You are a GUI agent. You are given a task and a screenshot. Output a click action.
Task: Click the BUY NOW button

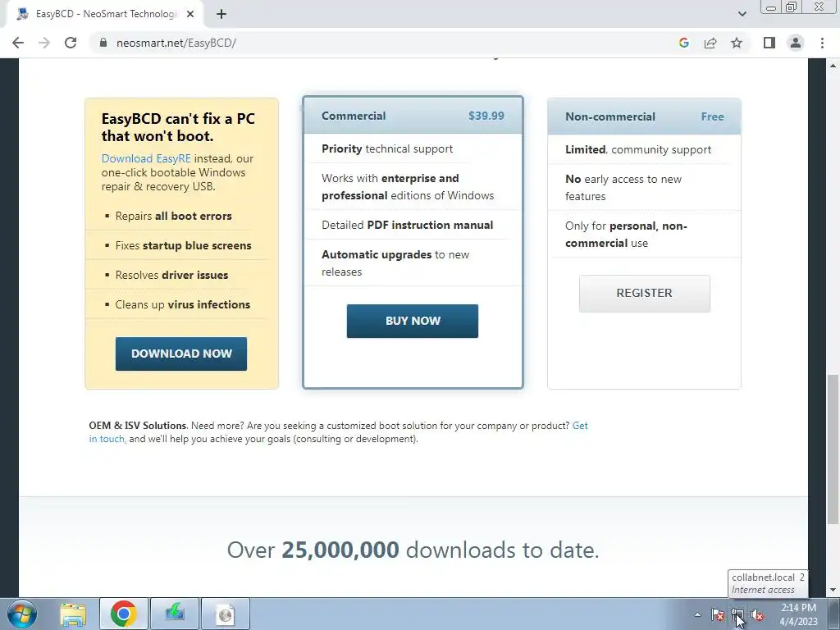413,321
